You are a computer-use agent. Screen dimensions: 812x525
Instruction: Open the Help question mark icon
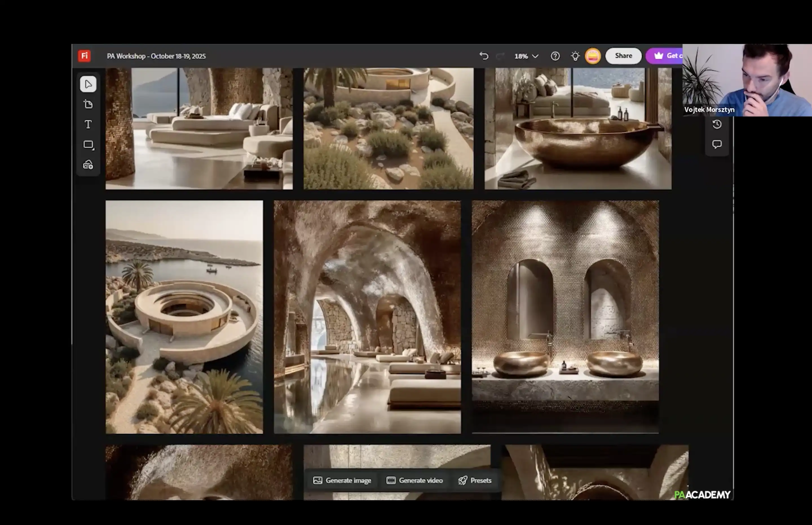click(555, 56)
